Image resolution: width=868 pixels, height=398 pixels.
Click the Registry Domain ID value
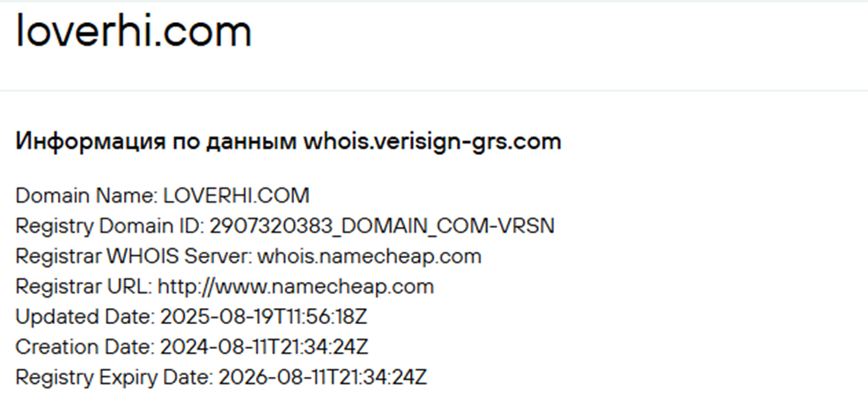(x=382, y=225)
